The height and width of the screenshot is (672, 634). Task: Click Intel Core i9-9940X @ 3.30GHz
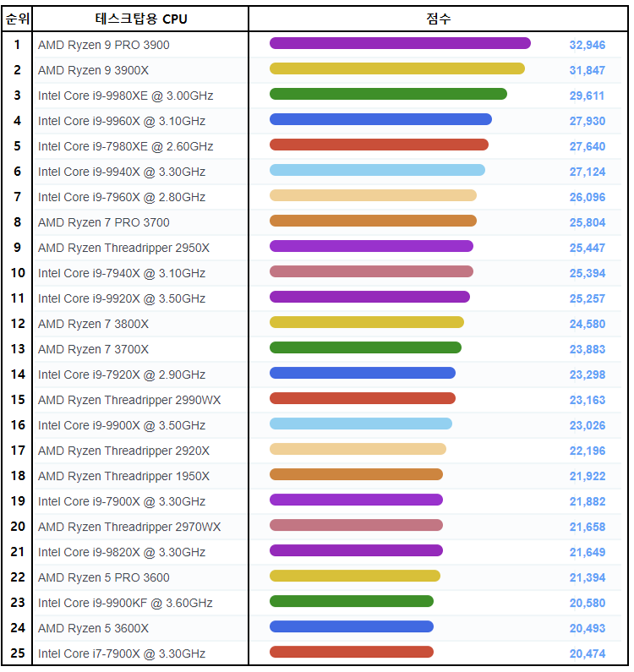pyautogui.click(x=122, y=172)
